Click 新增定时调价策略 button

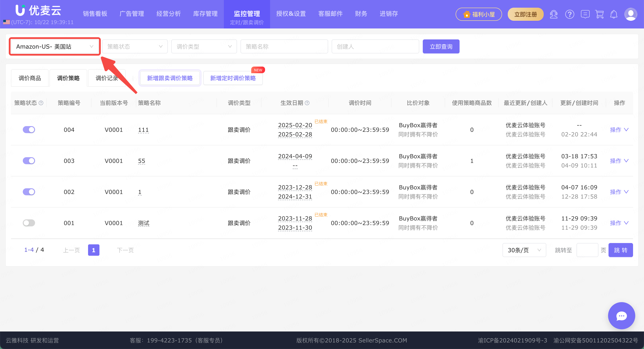pyautogui.click(x=233, y=78)
